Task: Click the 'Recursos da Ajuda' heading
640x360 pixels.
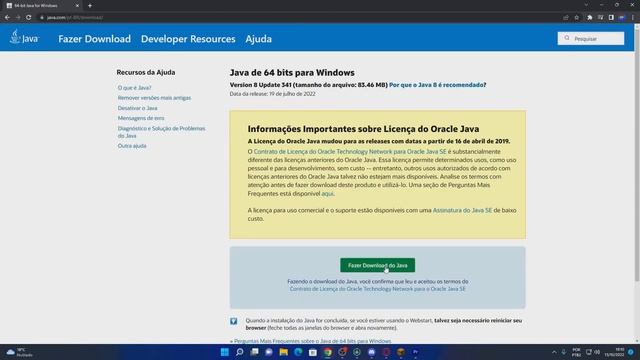Action: coord(146,72)
